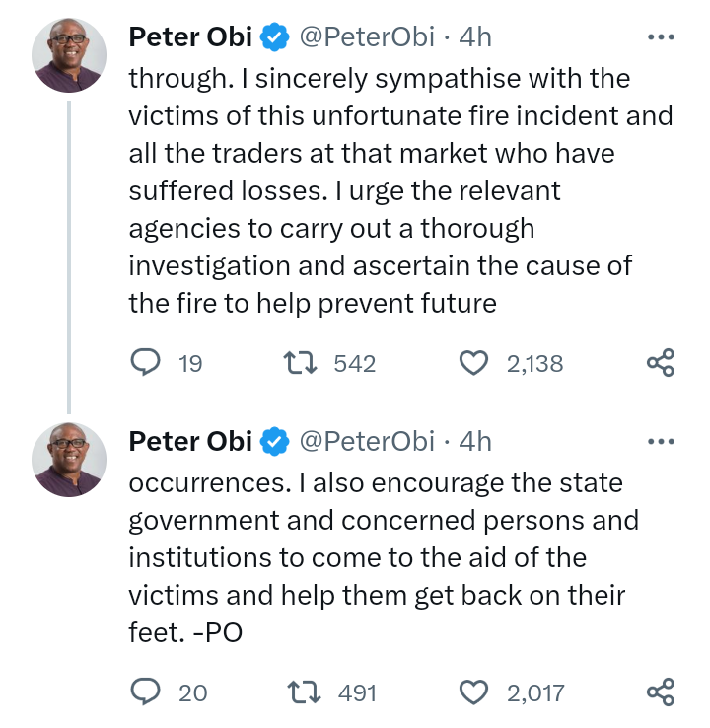Click the 4h timestamp on first tweet

[475, 37]
